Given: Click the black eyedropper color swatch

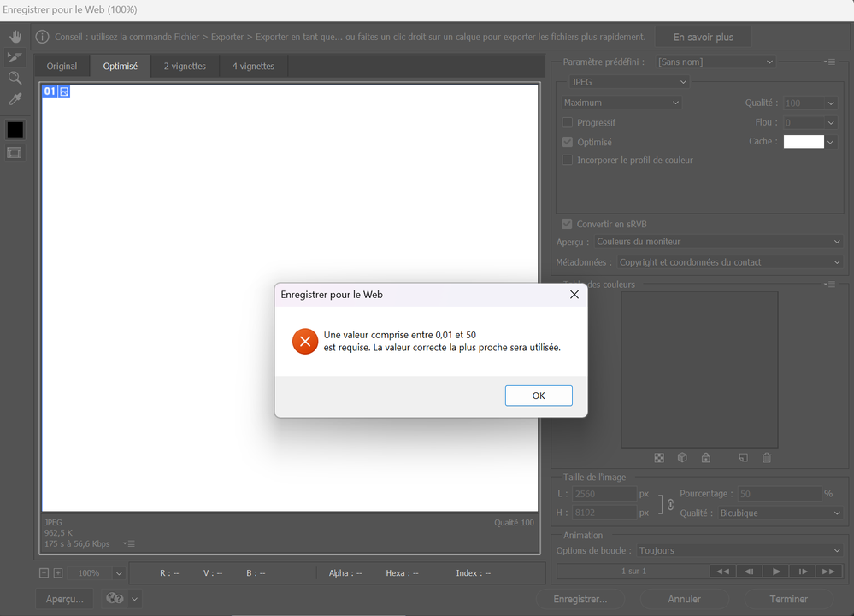Looking at the screenshot, I should (x=15, y=130).
